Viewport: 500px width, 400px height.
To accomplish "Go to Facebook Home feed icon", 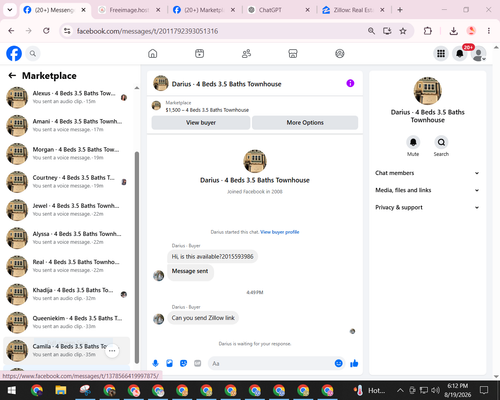I will (x=153, y=53).
